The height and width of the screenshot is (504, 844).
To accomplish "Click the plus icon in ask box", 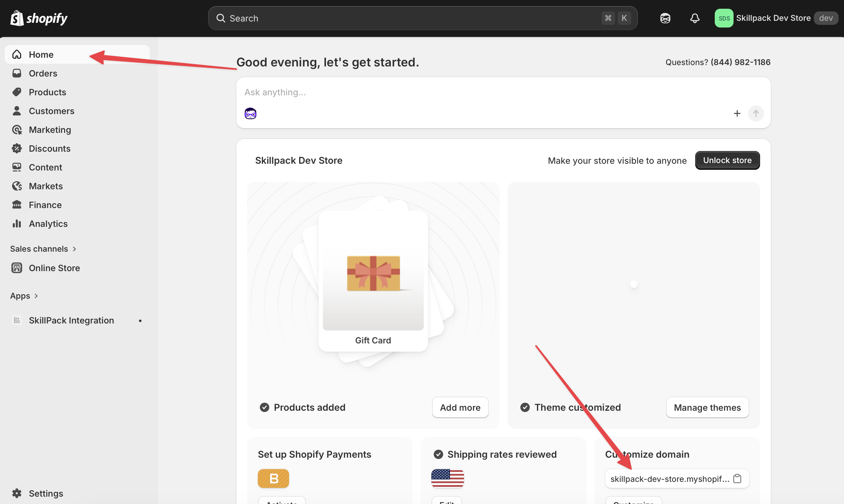I will point(737,113).
